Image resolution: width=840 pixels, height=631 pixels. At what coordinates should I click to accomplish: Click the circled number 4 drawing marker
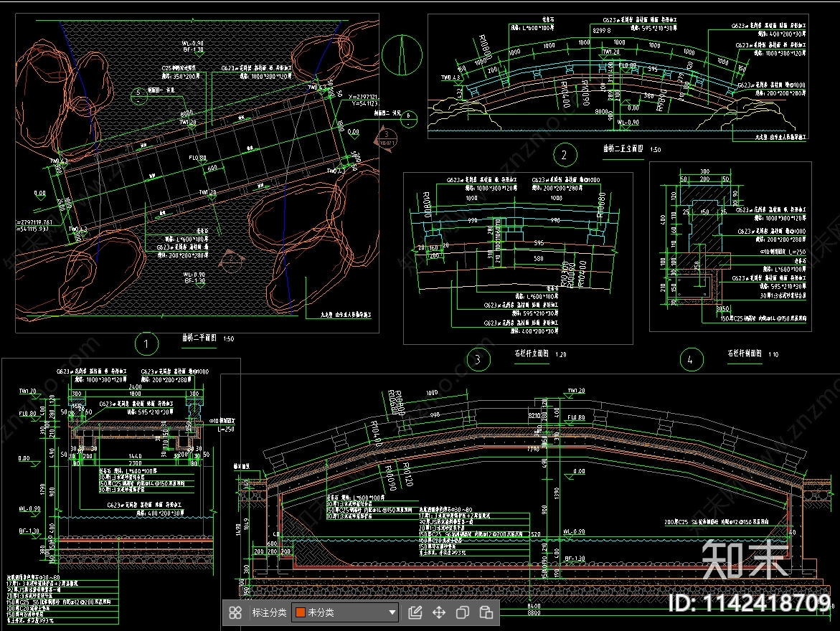690,360
